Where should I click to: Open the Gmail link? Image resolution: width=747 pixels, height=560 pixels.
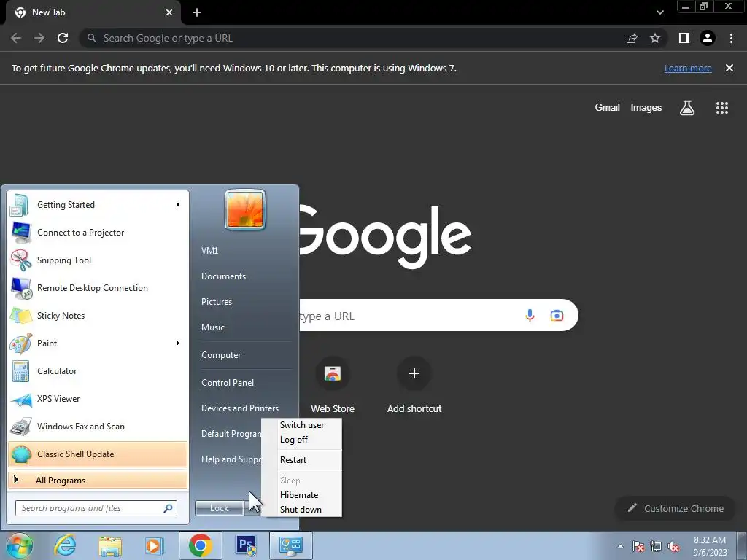(x=608, y=108)
